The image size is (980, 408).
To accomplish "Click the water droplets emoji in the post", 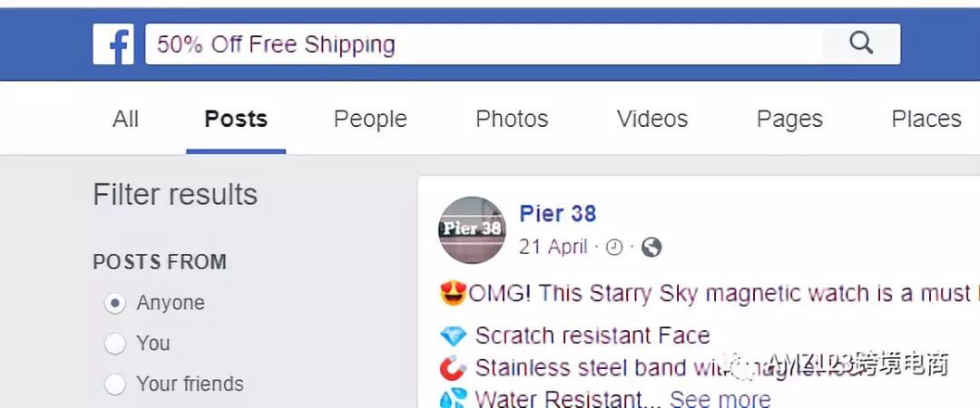I will [x=453, y=398].
